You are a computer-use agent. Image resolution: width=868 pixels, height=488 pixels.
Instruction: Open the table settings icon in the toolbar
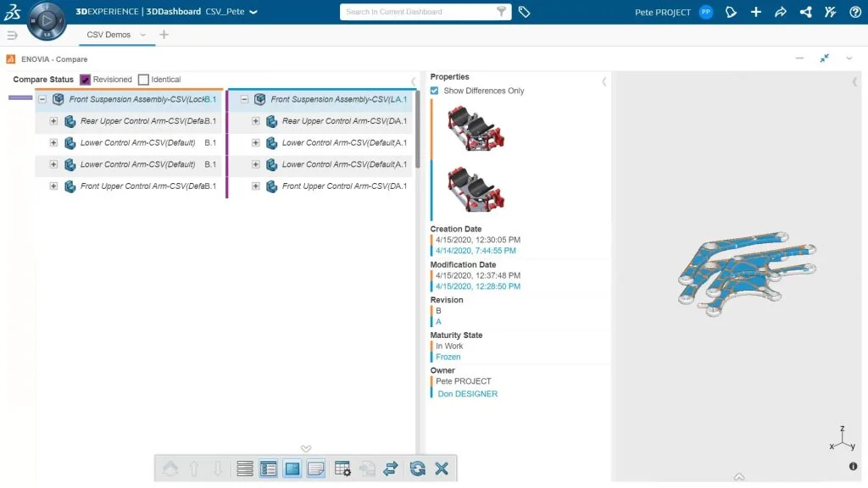coord(342,468)
